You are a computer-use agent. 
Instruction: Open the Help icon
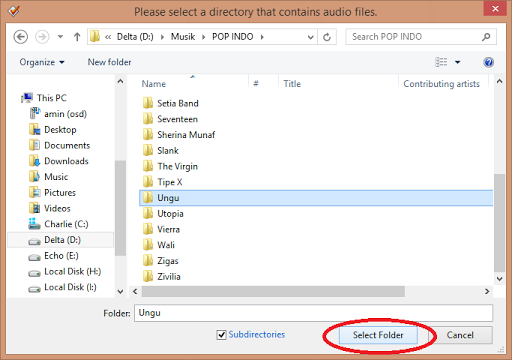(488, 62)
